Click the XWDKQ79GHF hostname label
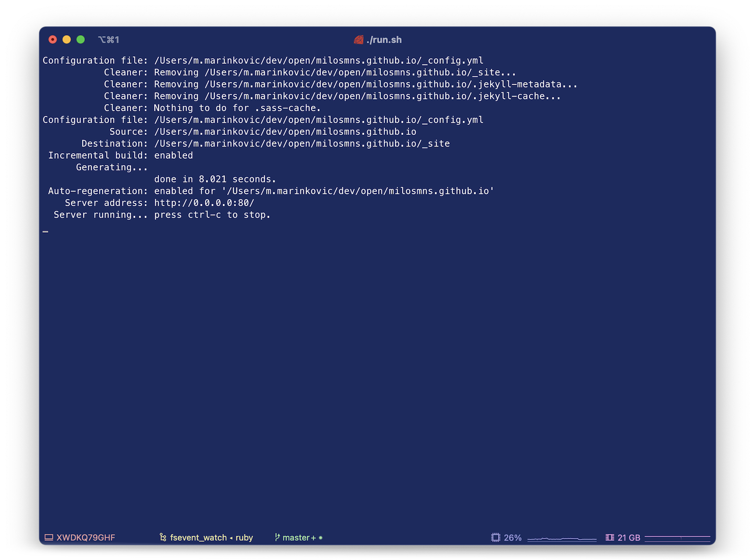This screenshot has height=560, width=755. [x=86, y=537]
